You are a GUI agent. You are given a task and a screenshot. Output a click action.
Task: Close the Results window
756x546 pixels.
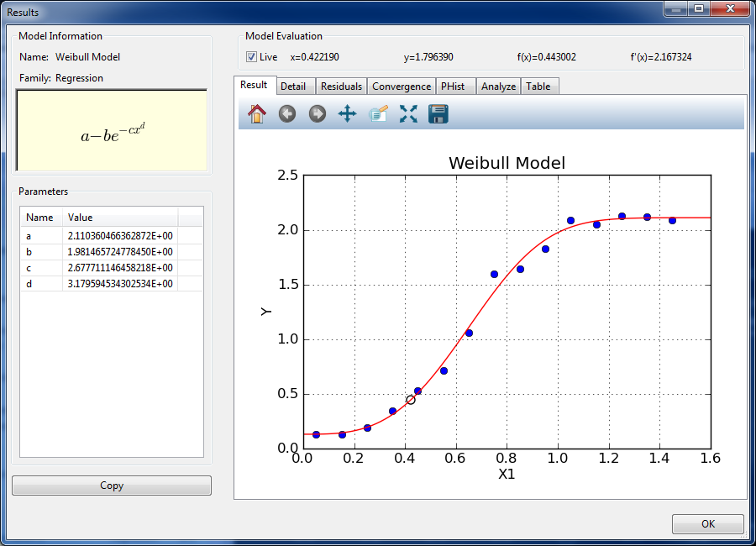coord(730,8)
